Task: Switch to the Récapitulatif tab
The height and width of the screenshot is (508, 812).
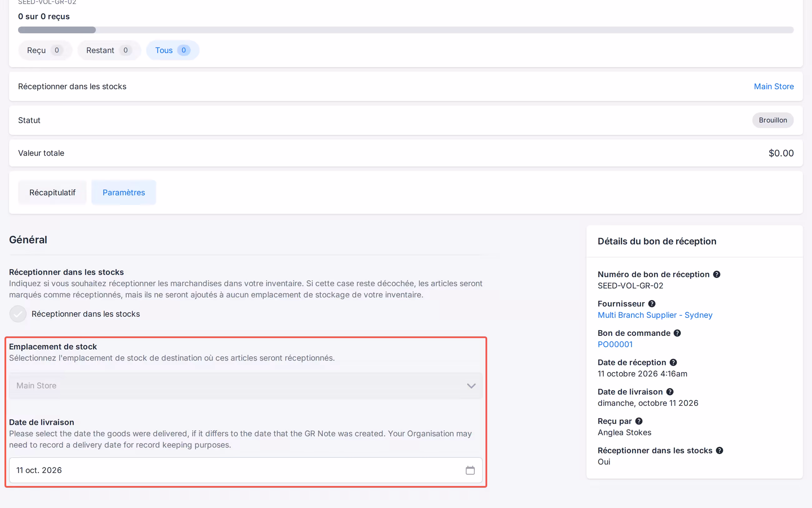Action: click(52, 192)
